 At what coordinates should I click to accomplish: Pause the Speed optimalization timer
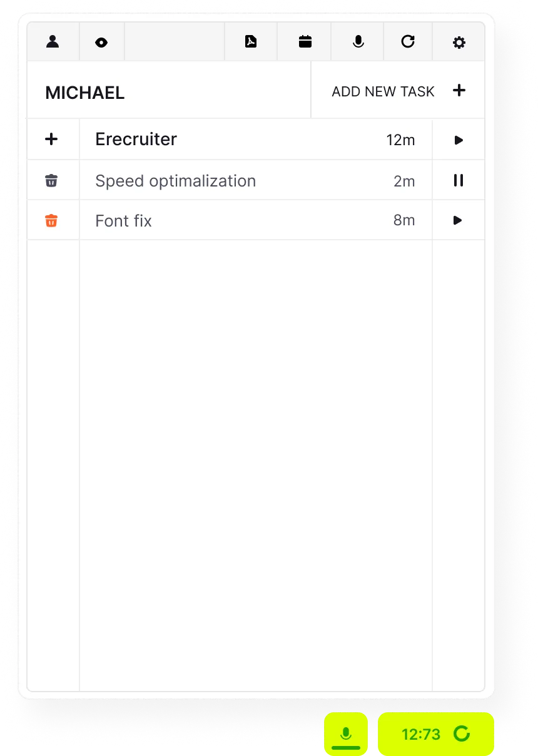coord(459,180)
